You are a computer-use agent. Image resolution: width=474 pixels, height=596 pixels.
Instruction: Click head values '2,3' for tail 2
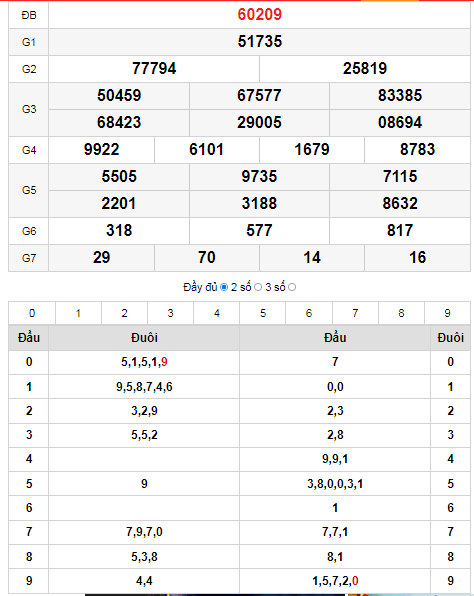(x=335, y=411)
